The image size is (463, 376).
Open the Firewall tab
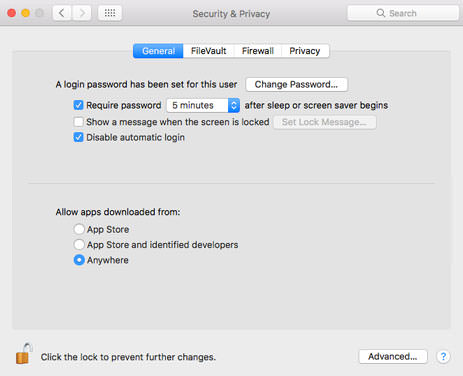click(258, 51)
